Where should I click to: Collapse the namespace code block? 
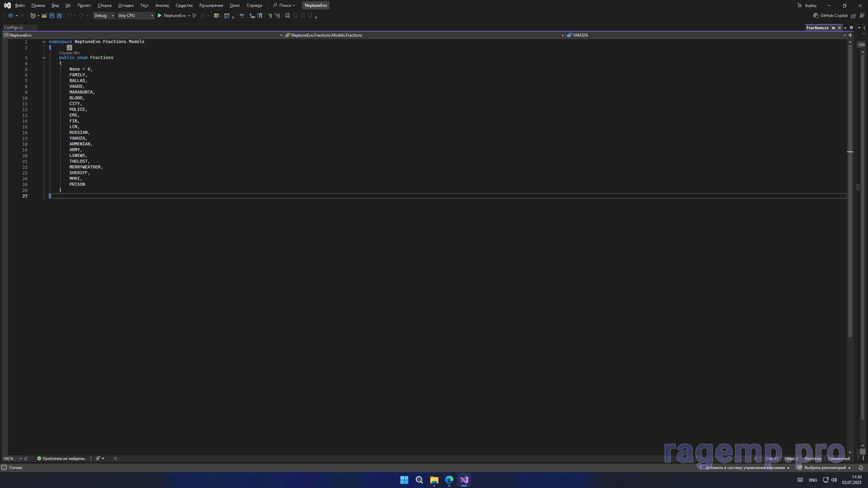point(44,42)
